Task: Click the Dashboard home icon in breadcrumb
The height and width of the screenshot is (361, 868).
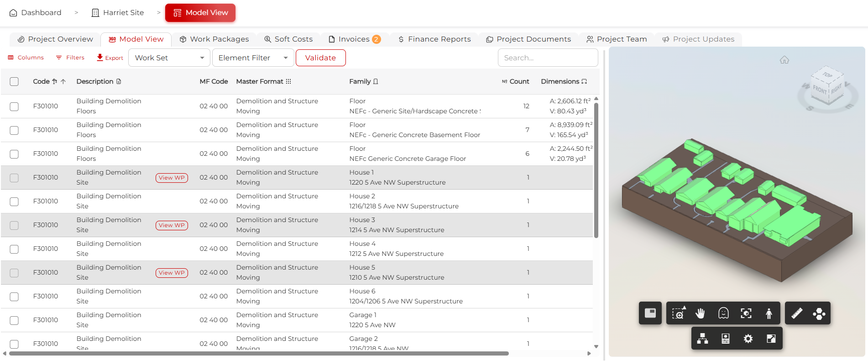Action: click(x=13, y=13)
